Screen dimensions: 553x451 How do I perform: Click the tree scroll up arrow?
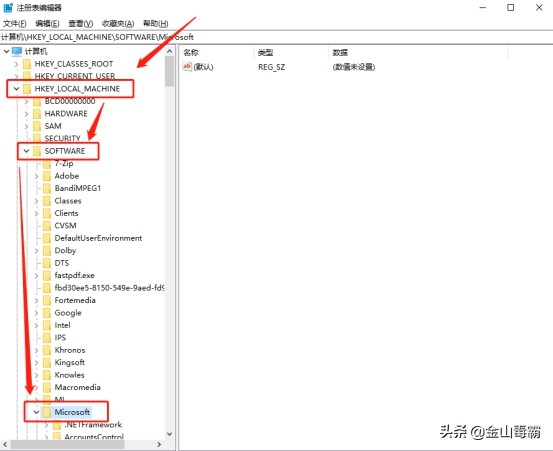(170, 51)
